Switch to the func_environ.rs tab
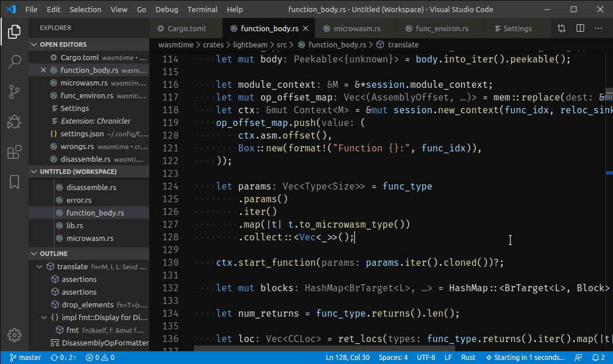The image size is (613, 364). coord(441,28)
